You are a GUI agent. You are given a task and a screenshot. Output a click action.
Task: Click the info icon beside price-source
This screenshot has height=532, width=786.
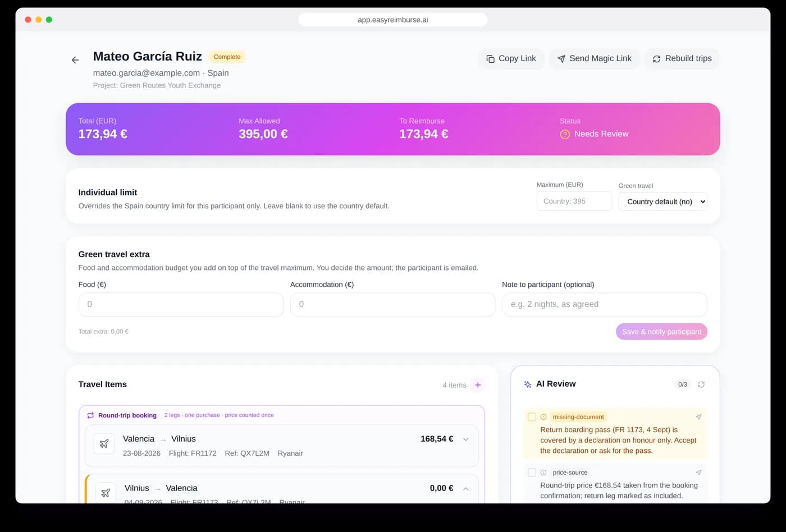[543, 473]
